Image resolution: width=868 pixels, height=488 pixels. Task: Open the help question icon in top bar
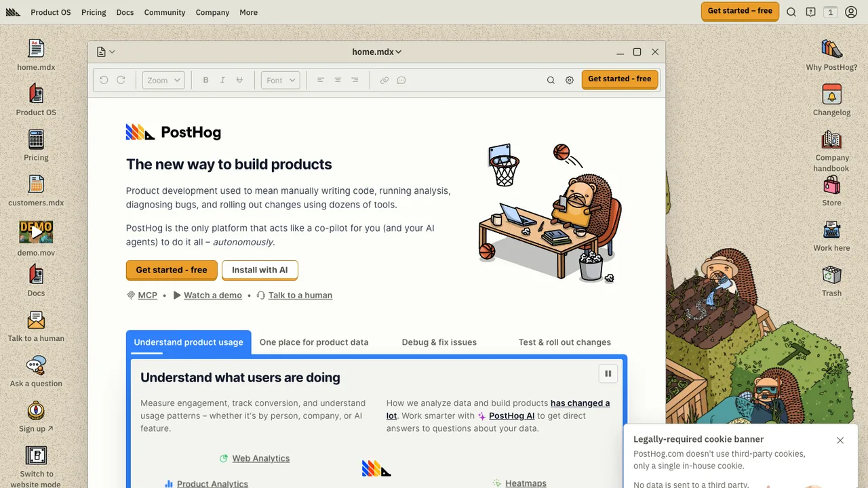[810, 12]
